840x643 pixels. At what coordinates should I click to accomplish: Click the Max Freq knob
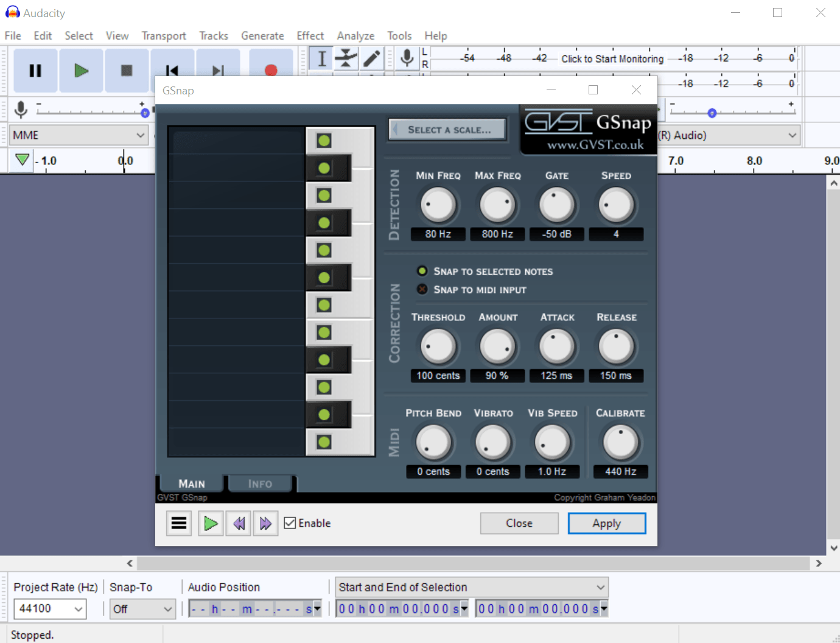497,205
